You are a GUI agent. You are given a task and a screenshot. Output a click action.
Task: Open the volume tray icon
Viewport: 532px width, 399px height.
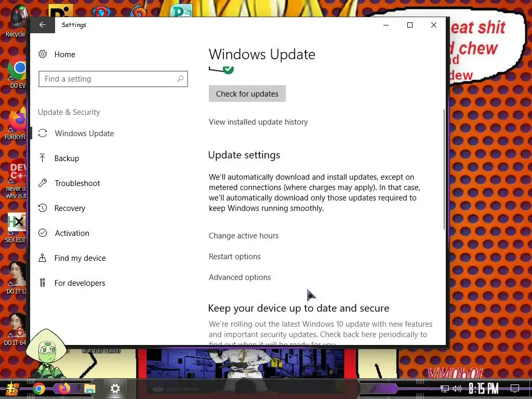(x=457, y=389)
